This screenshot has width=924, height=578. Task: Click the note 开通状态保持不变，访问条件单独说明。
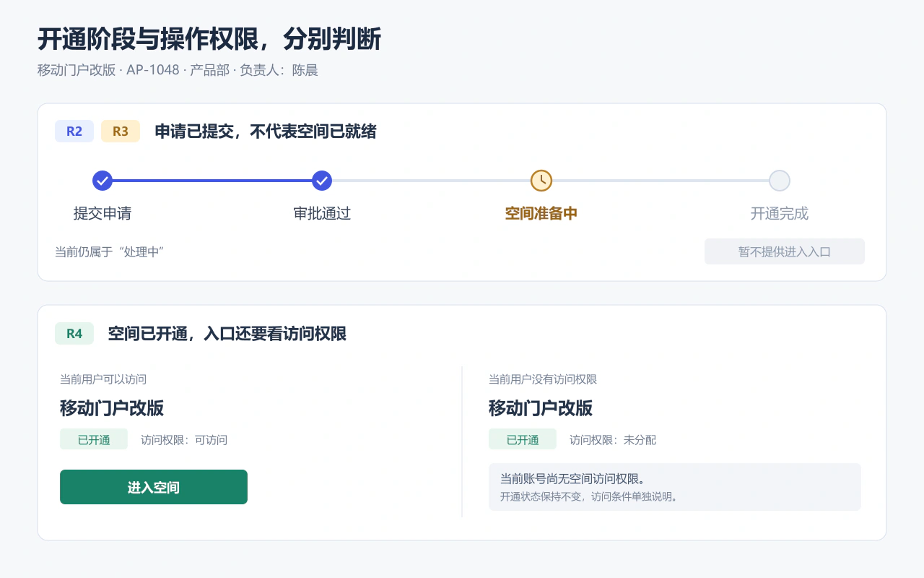coord(589,497)
